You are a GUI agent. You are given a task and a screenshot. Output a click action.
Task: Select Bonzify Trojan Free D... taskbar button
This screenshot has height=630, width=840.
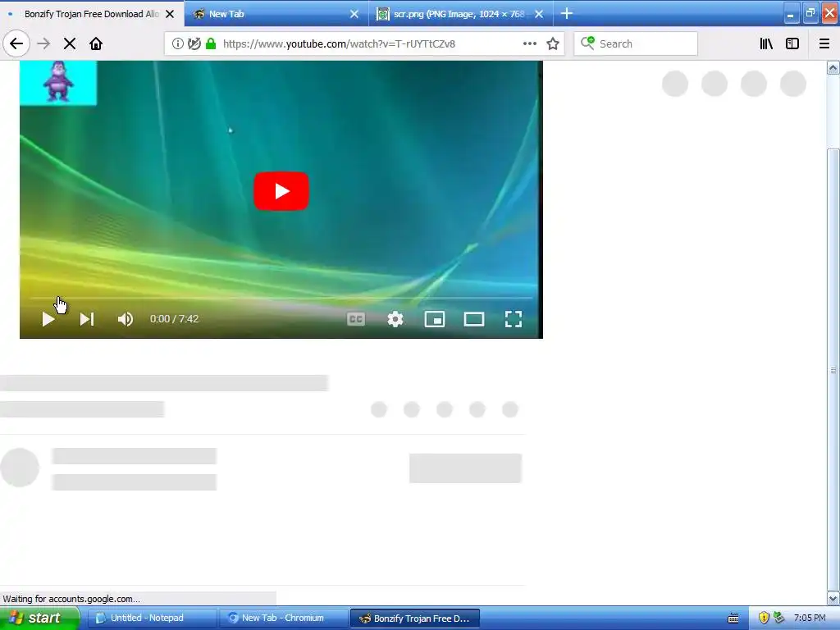pos(414,619)
